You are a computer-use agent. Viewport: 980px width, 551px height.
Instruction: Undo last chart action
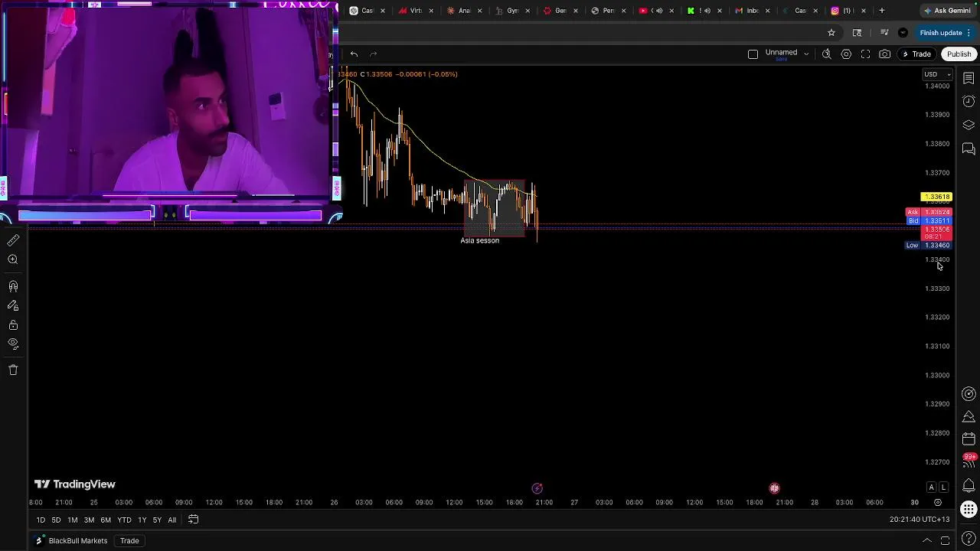tap(354, 54)
